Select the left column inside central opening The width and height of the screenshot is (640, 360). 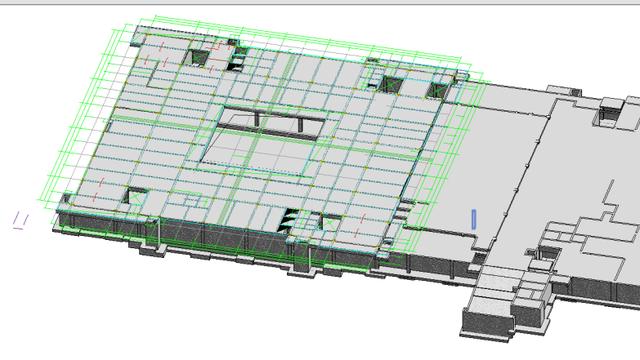point(257,118)
